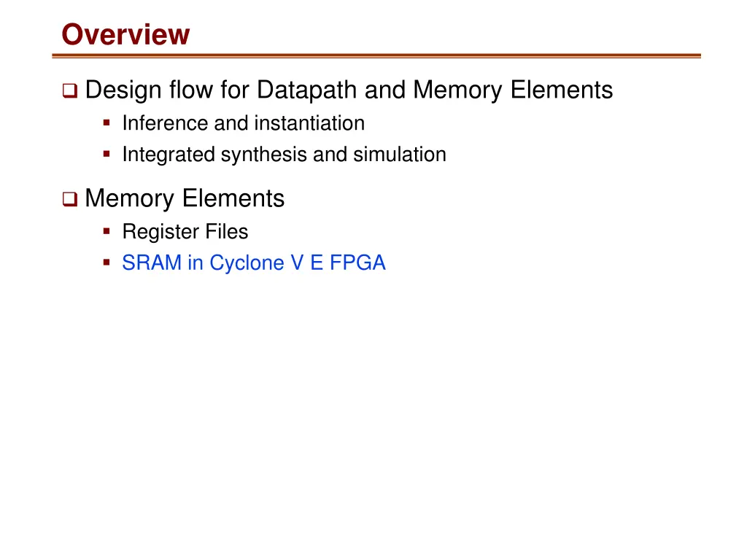The image size is (747, 560).
Task: Click the red bullet before Inference and instantiation
Action: click(107, 122)
